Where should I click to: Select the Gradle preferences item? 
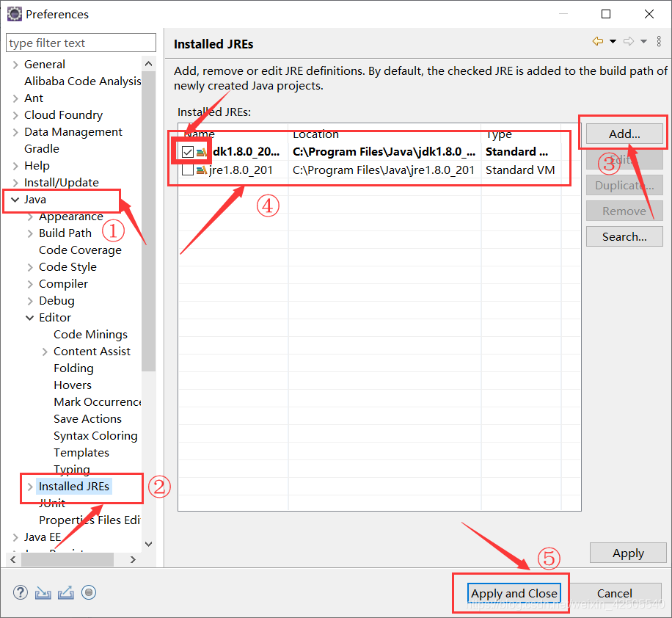pos(42,149)
